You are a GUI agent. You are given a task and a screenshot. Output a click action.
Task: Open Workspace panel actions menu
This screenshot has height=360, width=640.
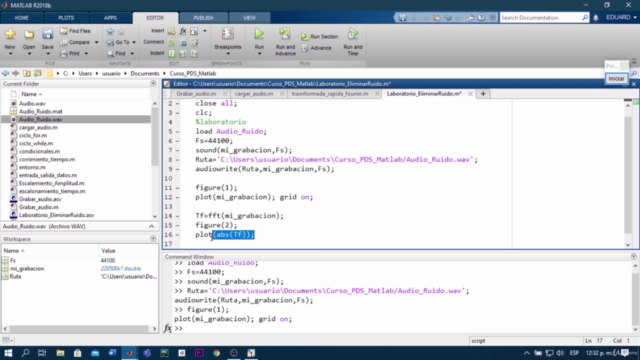153,239
